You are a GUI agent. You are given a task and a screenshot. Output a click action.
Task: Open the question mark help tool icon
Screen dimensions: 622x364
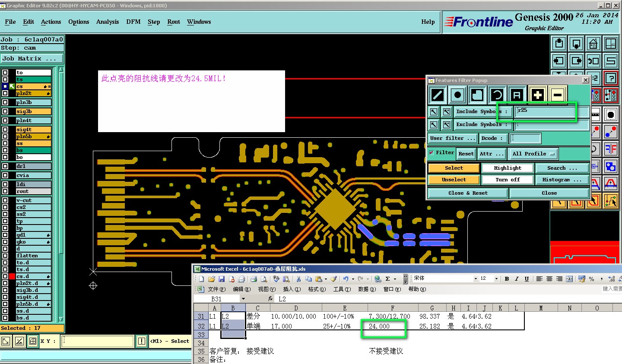point(610,78)
